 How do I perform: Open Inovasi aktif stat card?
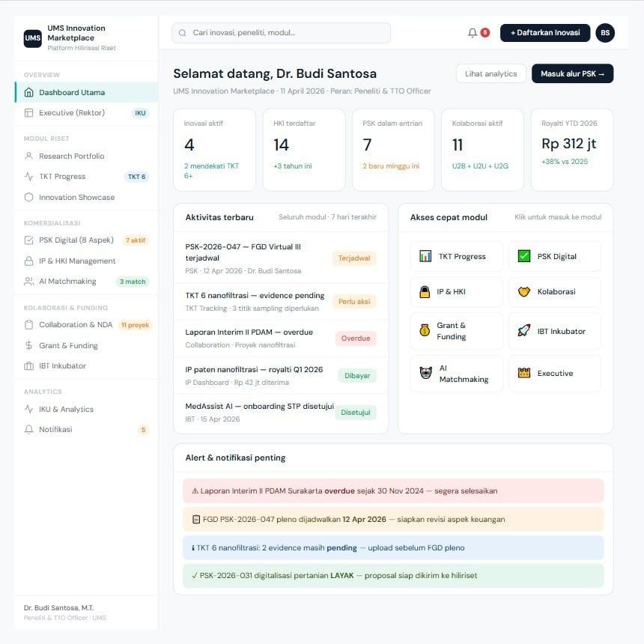pyautogui.click(x=214, y=150)
